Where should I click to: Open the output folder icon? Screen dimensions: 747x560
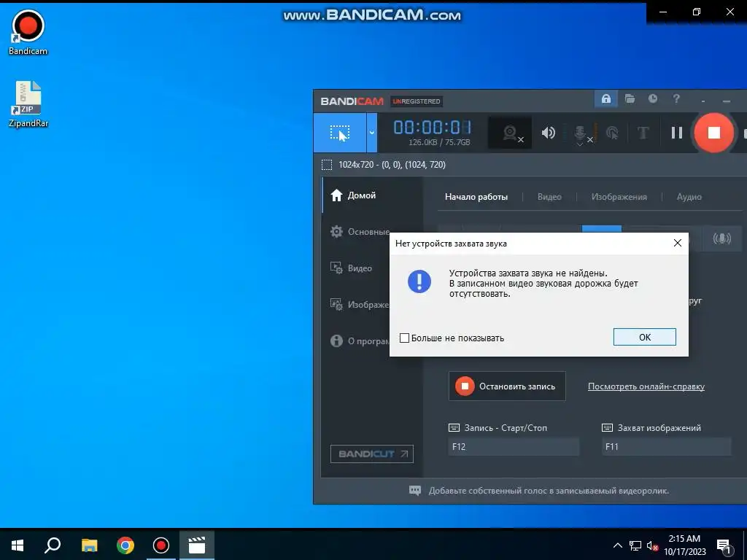(630, 98)
